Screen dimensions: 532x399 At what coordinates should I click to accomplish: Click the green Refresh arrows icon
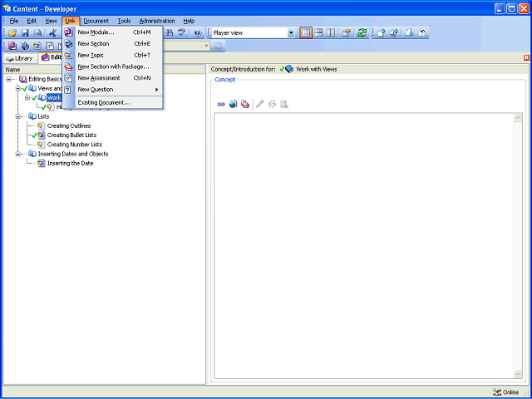362,33
